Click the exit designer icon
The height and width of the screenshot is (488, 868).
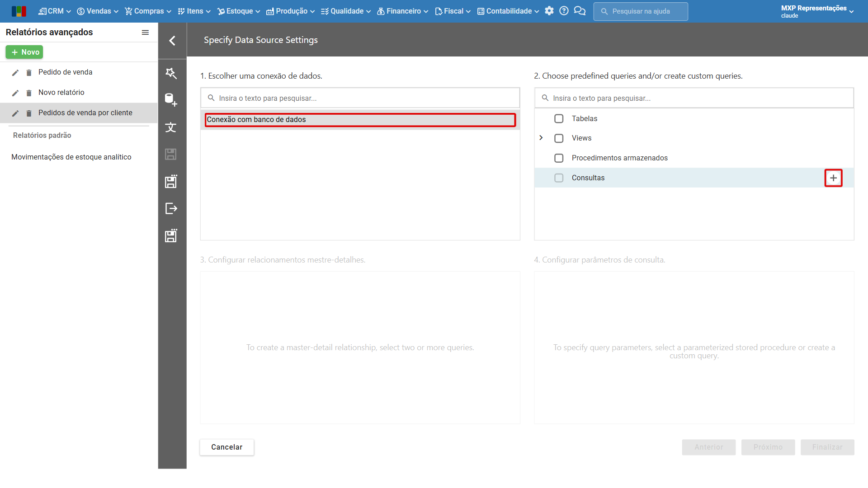(171, 208)
